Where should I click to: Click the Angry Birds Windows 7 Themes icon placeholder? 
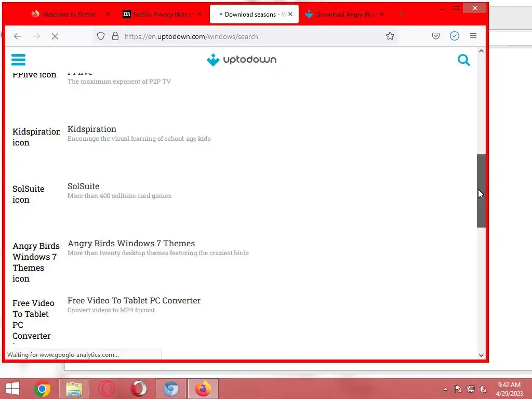pyautogui.click(x=36, y=262)
